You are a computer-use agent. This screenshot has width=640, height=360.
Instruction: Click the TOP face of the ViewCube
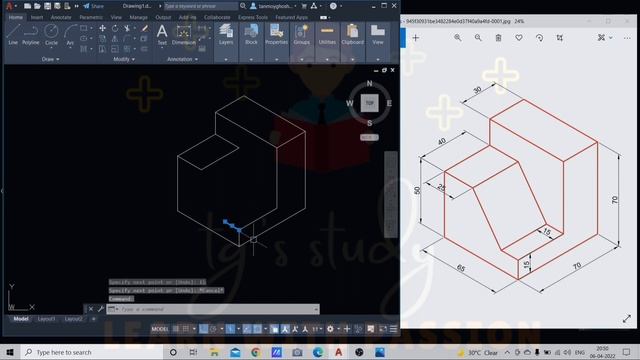(369, 103)
